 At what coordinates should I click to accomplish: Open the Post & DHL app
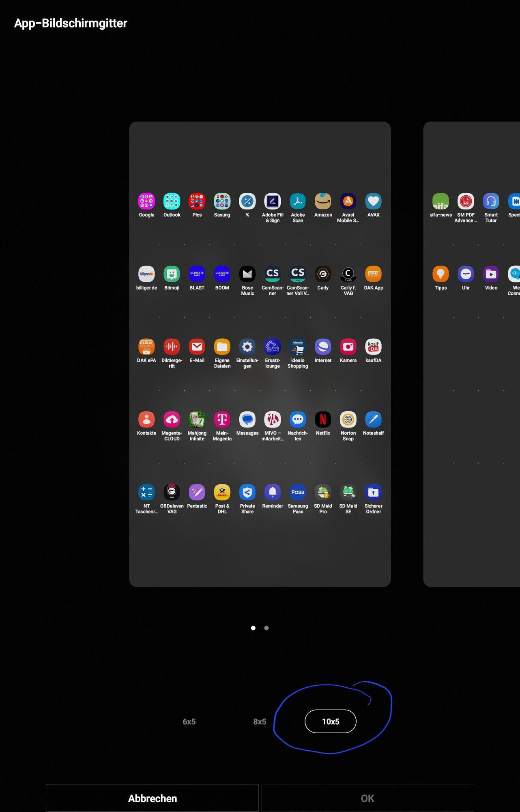point(222,492)
